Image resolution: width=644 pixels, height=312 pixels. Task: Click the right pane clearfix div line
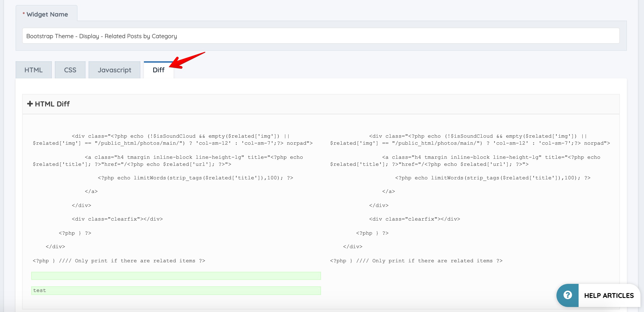pyautogui.click(x=415, y=219)
